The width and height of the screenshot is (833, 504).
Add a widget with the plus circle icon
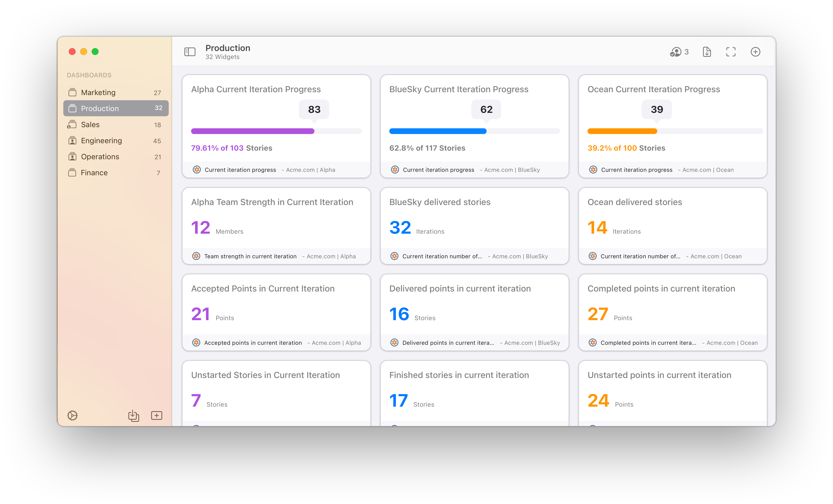[755, 52]
